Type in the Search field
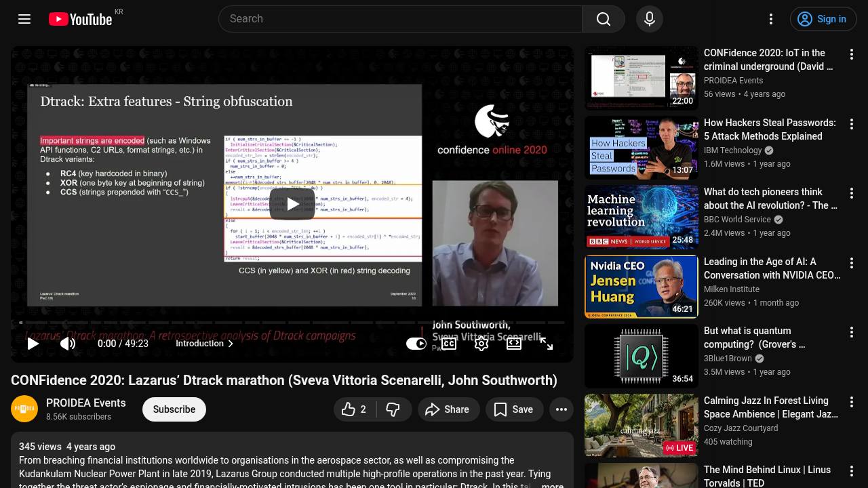The image size is (868, 488). tap(400, 19)
